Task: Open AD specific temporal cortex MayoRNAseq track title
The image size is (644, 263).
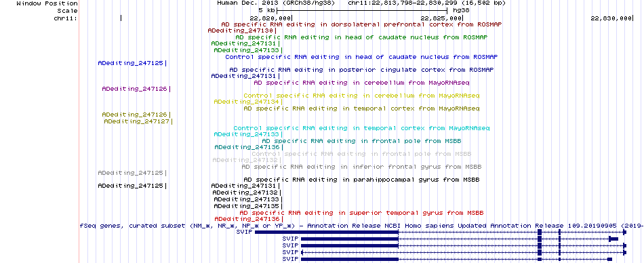Action: pos(361,109)
